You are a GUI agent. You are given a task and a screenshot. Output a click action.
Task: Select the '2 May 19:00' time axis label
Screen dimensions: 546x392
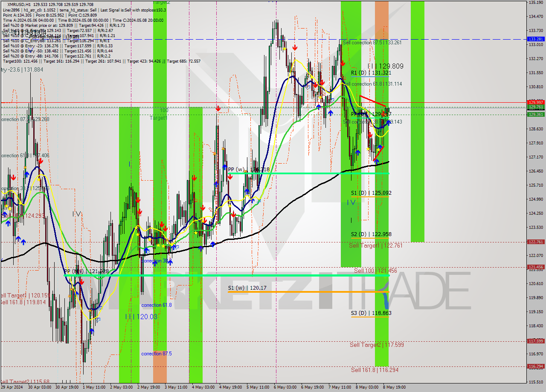[x=148, y=387]
